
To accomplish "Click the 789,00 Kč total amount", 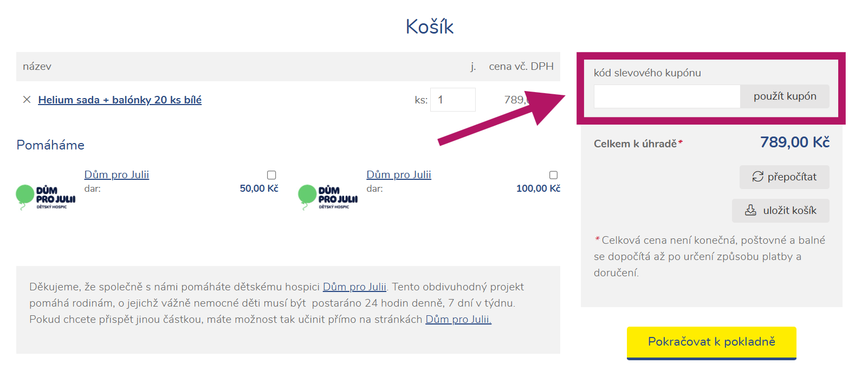I will (x=794, y=142).
